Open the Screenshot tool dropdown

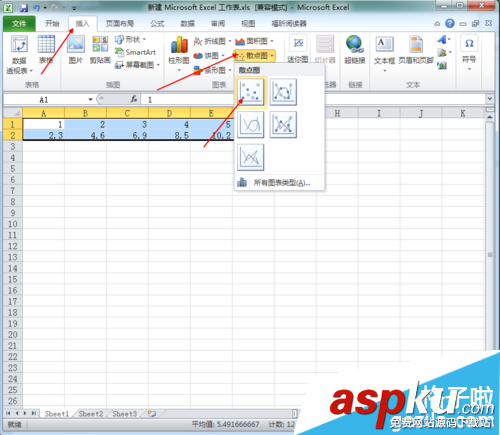(137, 65)
